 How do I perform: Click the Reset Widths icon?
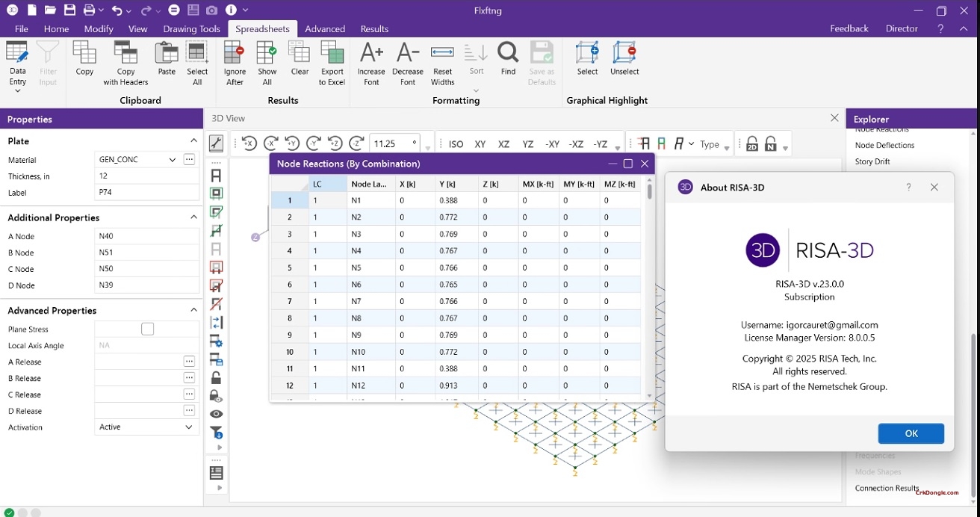click(x=442, y=54)
